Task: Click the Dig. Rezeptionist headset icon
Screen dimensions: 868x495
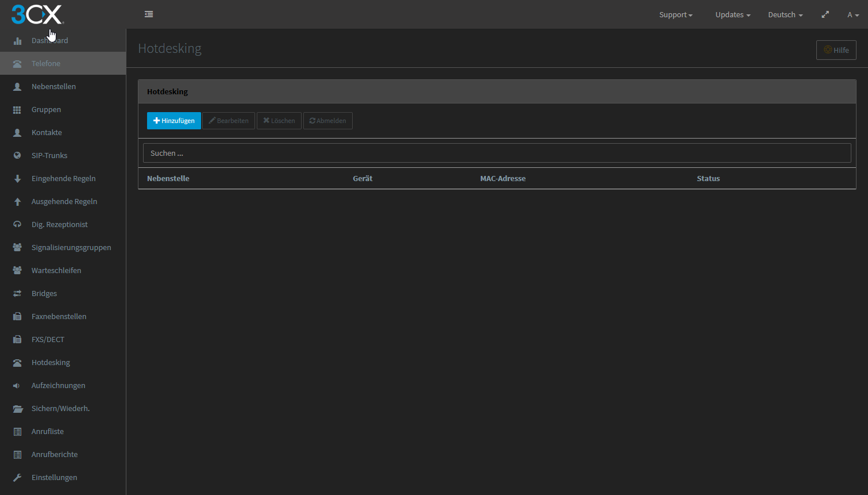Action: (17, 224)
